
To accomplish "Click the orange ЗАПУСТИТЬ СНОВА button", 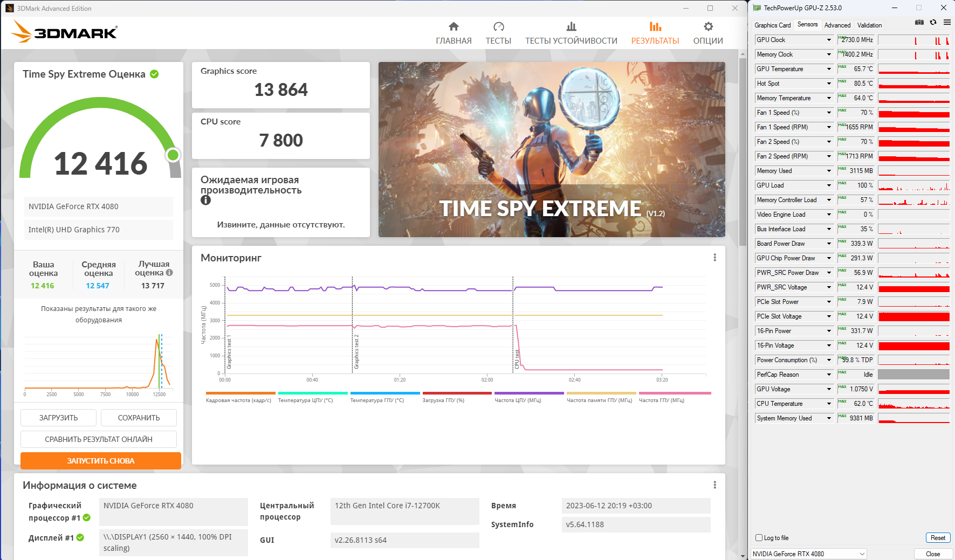I will click(x=101, y=461).
